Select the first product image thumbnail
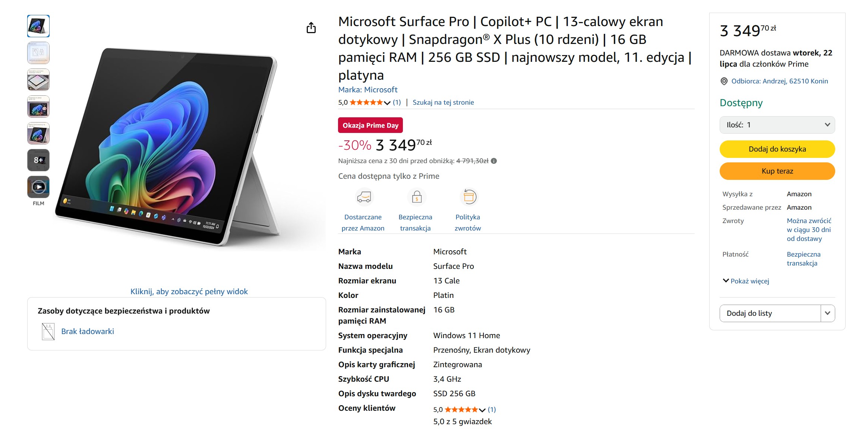The width and height of the screenshot is (868, 429). click(38, 26)
